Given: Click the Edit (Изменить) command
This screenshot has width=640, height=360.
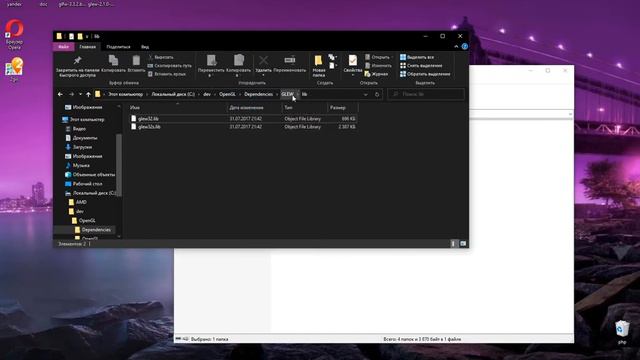Looking at the screenshot, I should (x=378, y=65).
